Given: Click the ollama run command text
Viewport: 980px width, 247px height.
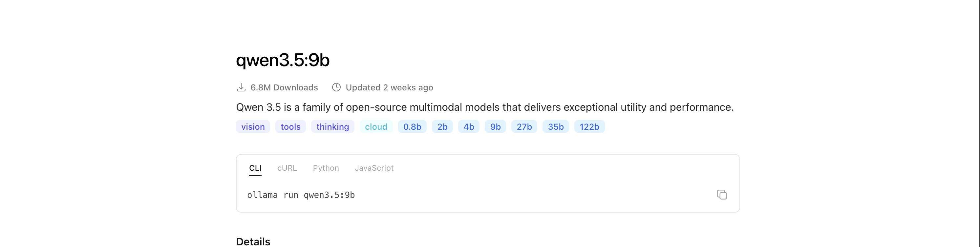Looking at the screenshot, I should coord(301,195).
